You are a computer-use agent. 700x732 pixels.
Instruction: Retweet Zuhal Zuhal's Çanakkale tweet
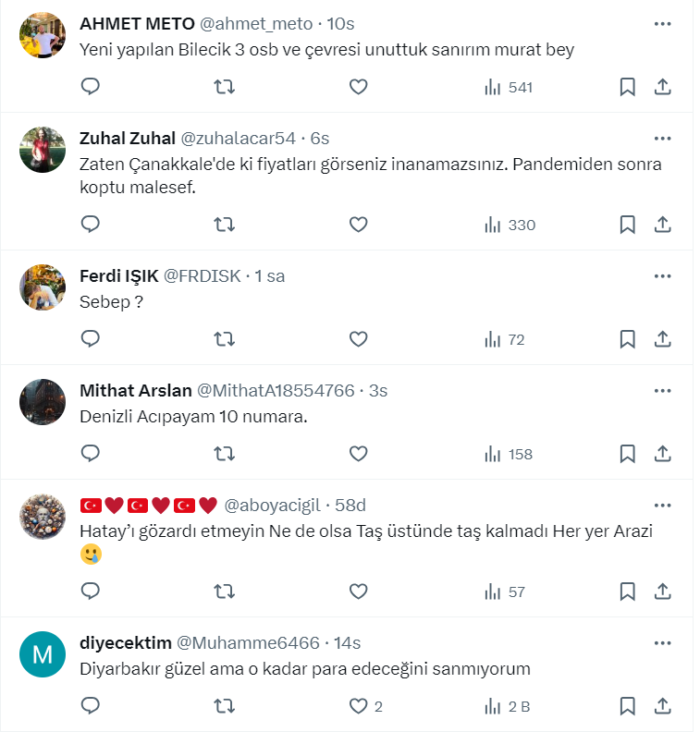[224, 225]
